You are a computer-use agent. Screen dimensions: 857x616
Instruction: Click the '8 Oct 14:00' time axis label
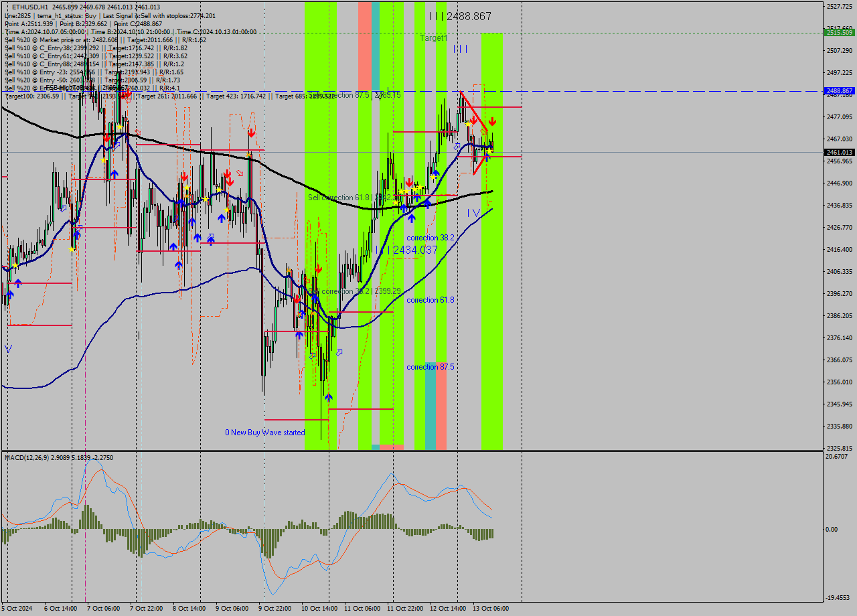point(189,609)
